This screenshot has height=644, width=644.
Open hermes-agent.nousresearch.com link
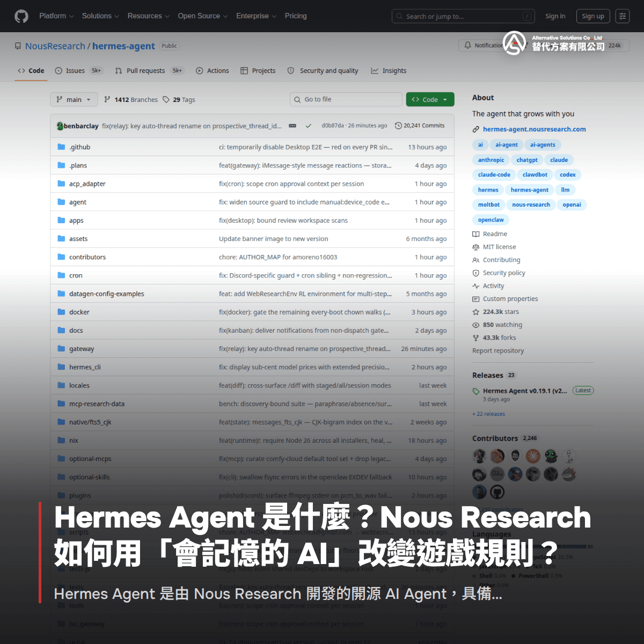click(x=535, y=129)
